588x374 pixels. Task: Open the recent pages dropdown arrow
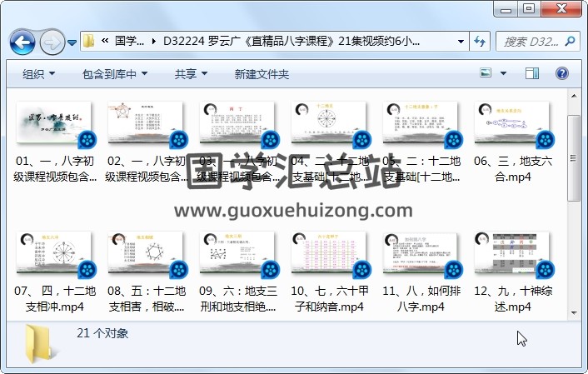[x=72, y=42]
